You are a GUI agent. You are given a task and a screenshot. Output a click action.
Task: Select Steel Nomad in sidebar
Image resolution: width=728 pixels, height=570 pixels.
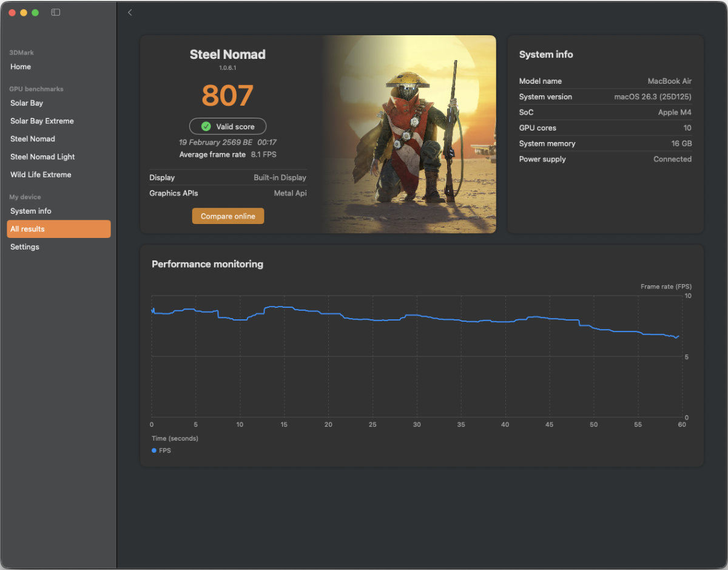pyautogui.click(x=33, y=139)
